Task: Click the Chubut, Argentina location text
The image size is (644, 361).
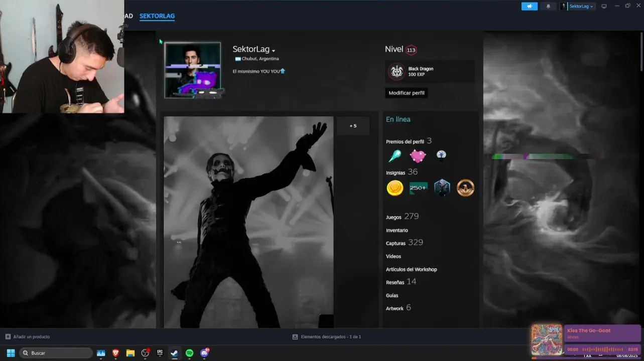Action: 260,59
